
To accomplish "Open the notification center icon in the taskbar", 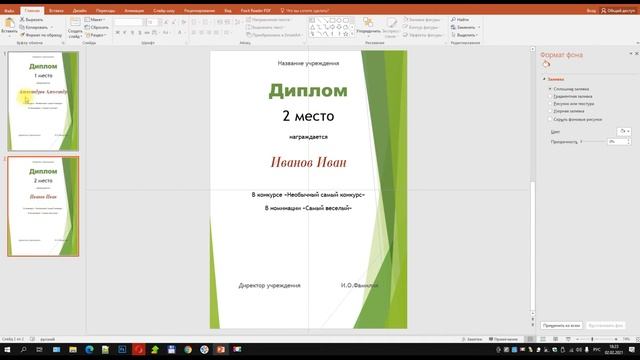I will pos(632,350).
